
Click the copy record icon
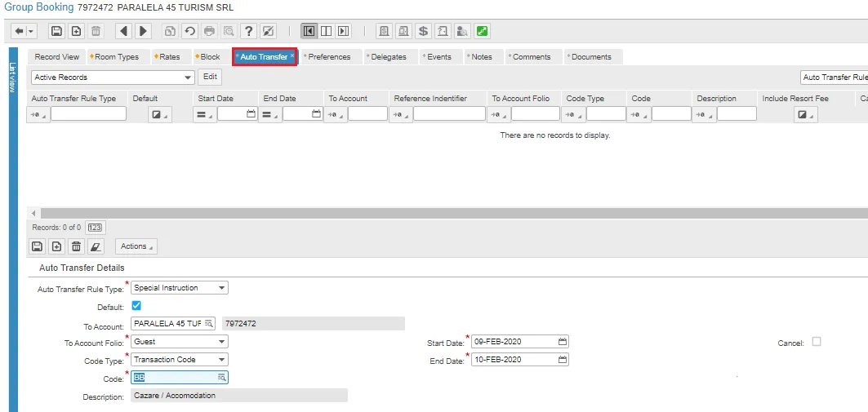click(x=170, y=31)
